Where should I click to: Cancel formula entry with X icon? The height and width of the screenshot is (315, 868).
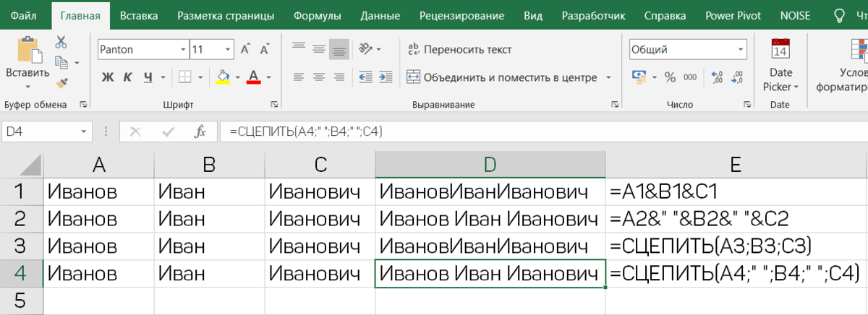click(x=135, y=131)
